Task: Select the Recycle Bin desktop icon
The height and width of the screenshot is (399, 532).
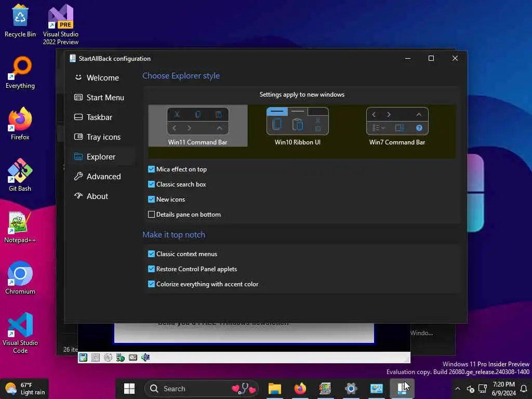Action: [20, 21]
